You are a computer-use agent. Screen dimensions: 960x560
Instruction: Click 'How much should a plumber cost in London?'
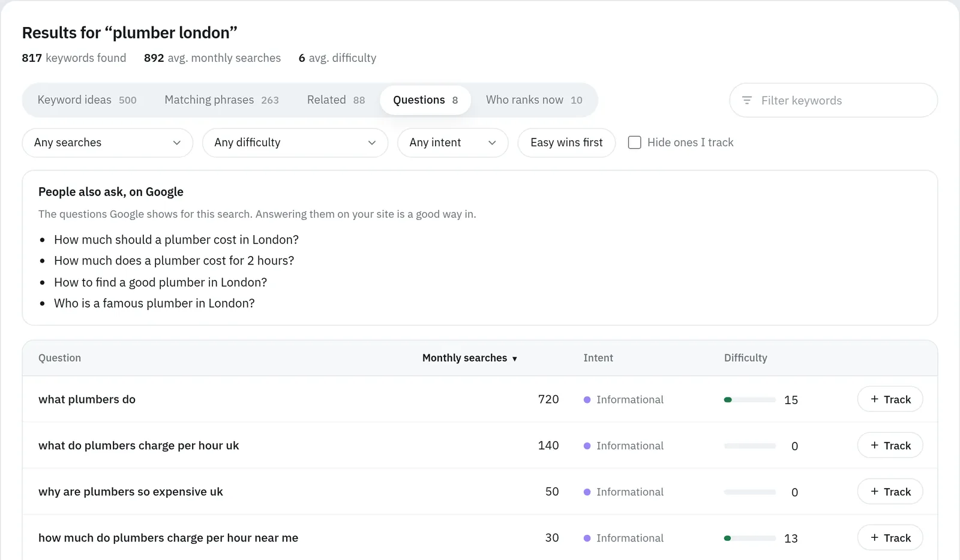[x=176, y=240]
